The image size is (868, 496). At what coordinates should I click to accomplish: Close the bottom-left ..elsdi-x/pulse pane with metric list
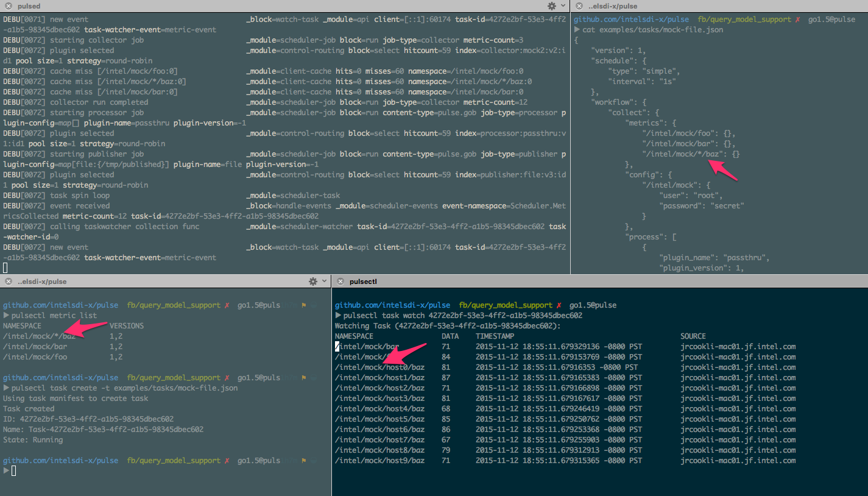[9, 282]
